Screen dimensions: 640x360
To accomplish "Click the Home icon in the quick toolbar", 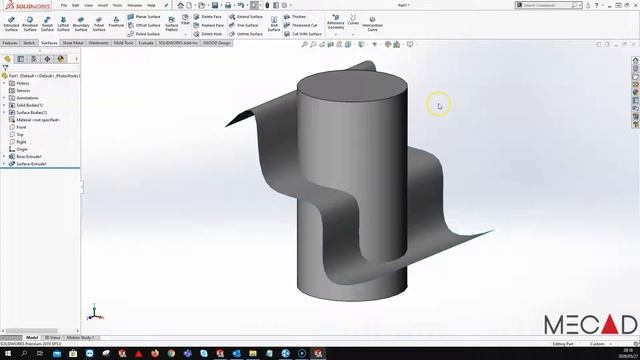I will (180, 5).
